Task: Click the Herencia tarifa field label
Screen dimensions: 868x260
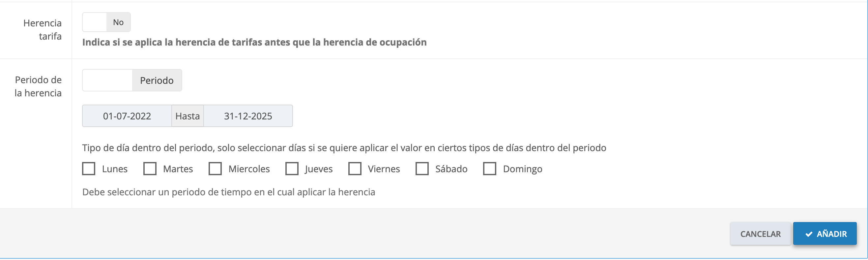Action: [x=43, y=30]
